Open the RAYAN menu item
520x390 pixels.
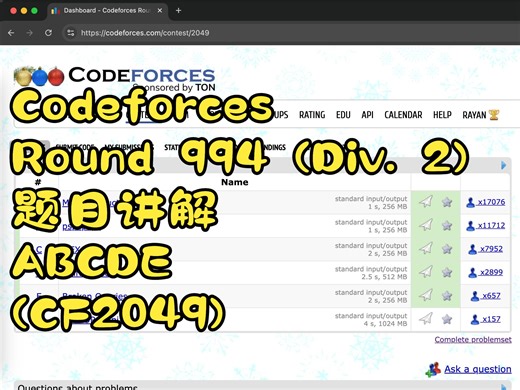[474, 115]
